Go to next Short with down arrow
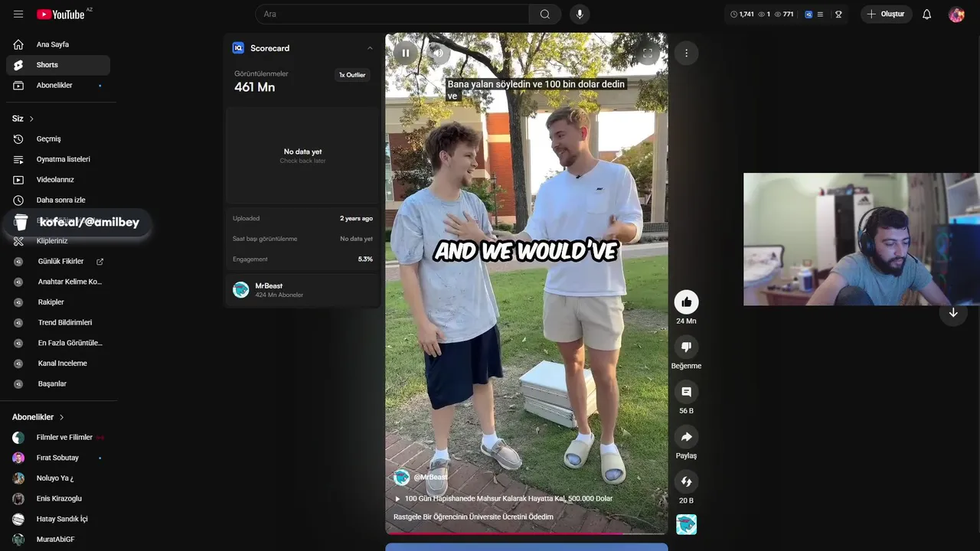The image size is (980, 551). pyautogui.click(x=953, y=313)
